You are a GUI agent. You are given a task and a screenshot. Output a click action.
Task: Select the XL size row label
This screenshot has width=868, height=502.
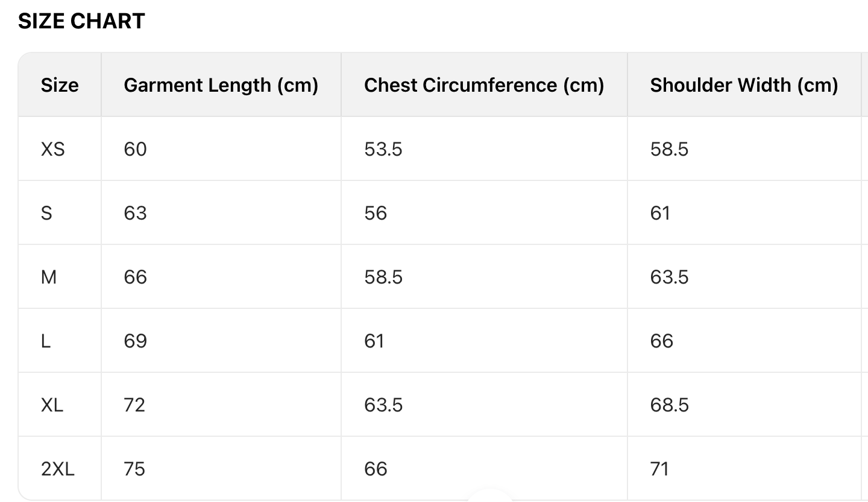coord(52,405)
